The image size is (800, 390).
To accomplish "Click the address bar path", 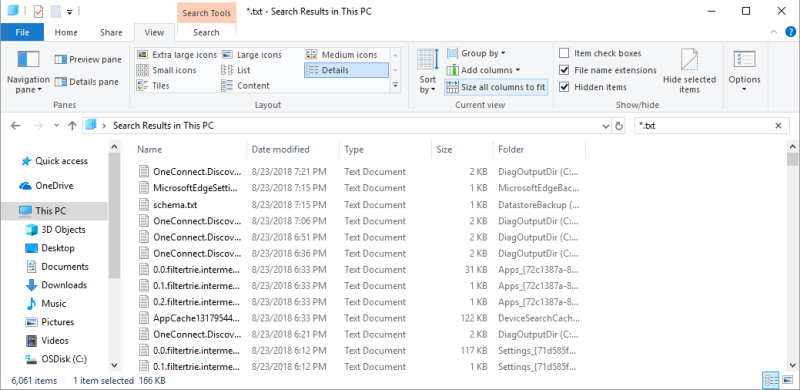I will tap(163, 126).
